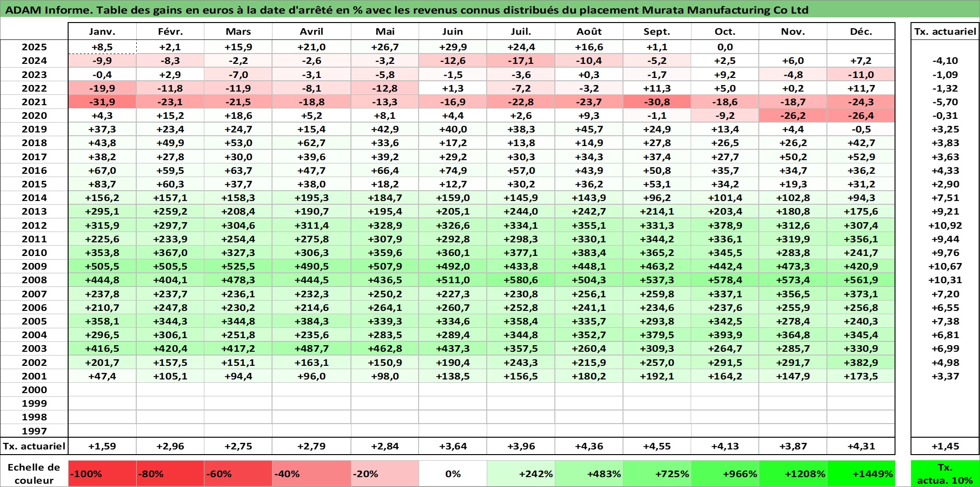The height and width of the screenshot is (487, 980).
Task: Click the +1208% green swatch
Action: click(793, 473)
